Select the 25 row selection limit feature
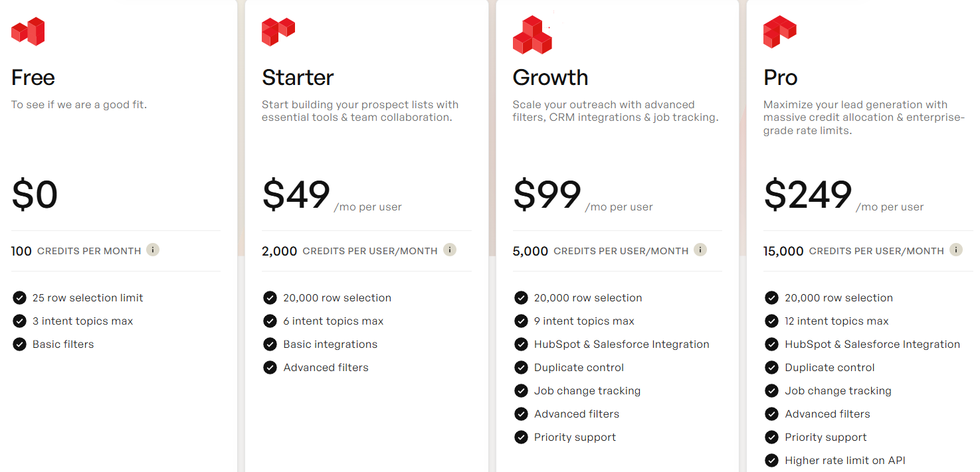980x472 pixels. click(87, 297)
